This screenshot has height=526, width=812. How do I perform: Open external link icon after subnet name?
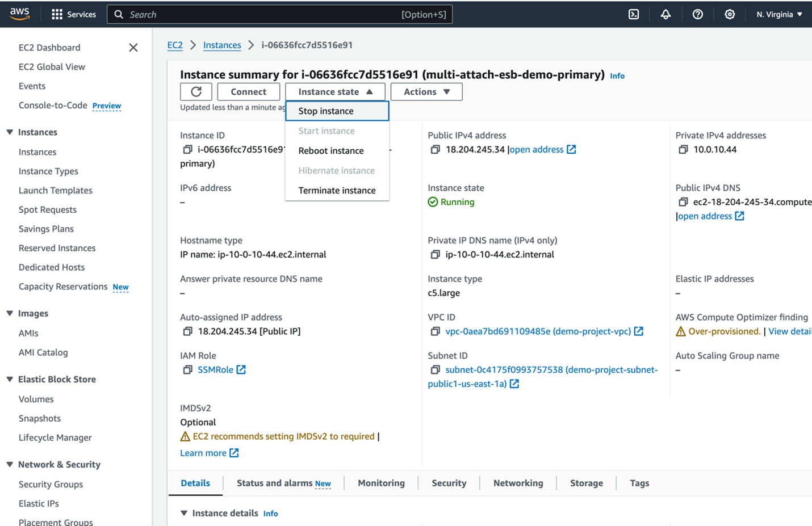click(x=514, y=384)
